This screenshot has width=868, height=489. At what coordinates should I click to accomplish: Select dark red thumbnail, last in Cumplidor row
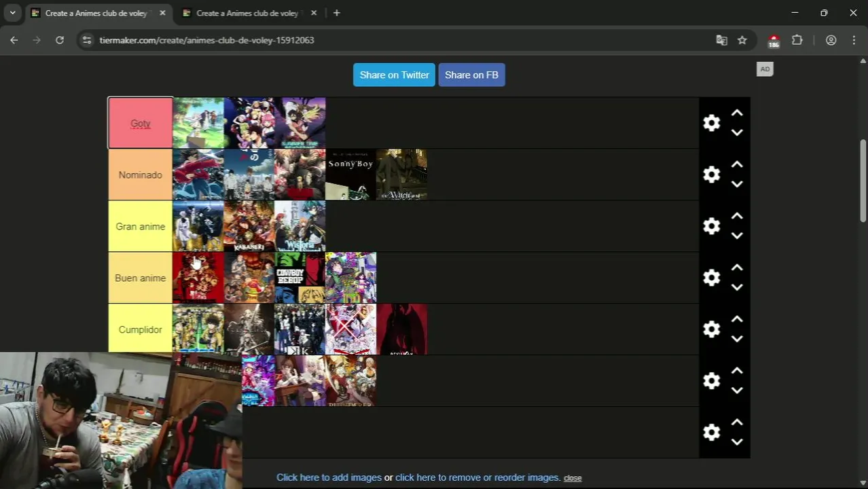click(x=401, y=329)
